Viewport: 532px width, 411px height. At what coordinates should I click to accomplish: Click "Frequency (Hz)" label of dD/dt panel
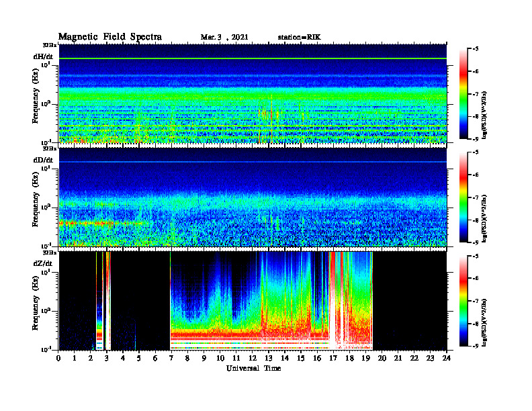pos(36,199)
